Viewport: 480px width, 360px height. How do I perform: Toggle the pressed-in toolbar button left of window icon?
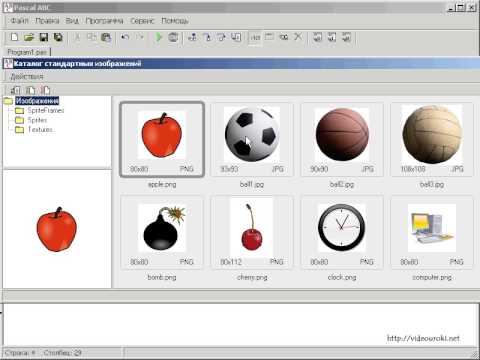(x=255, y=37)
